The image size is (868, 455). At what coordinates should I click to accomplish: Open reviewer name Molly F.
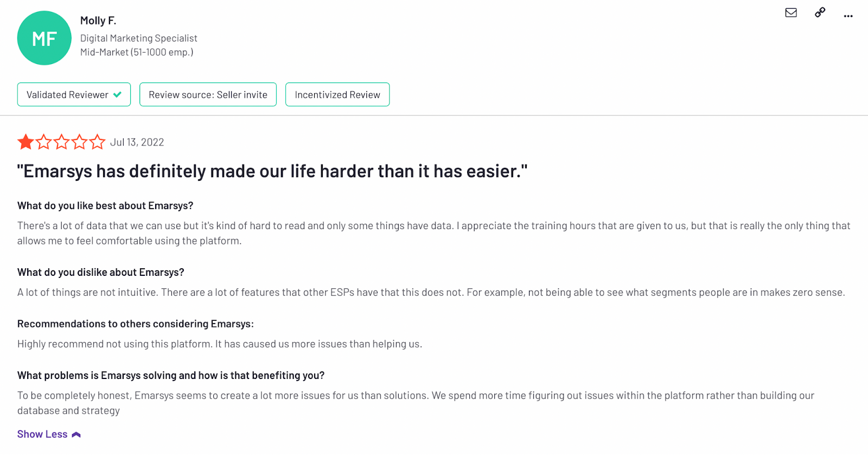98,21
